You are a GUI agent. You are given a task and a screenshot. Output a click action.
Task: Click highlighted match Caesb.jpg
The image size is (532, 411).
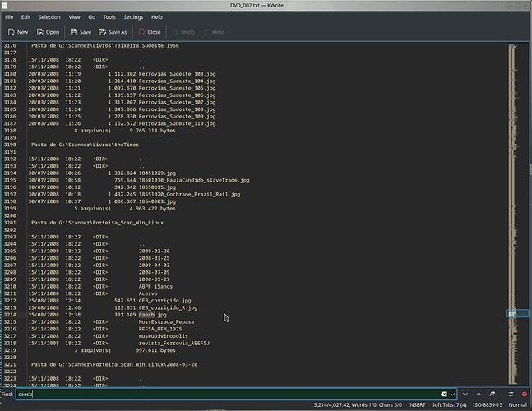point(152,315)
